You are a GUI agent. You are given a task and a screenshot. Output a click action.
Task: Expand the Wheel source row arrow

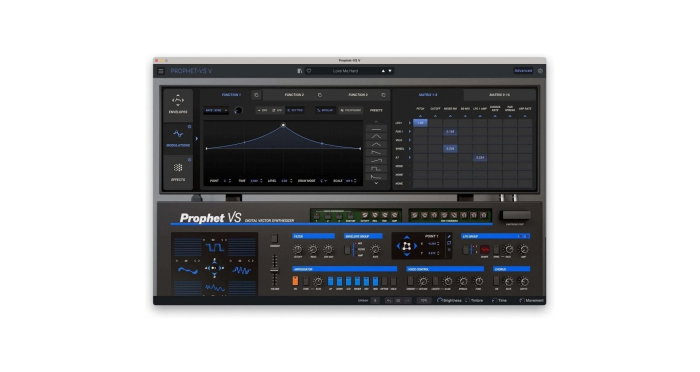pyautogui.click(x=409, y=149)
